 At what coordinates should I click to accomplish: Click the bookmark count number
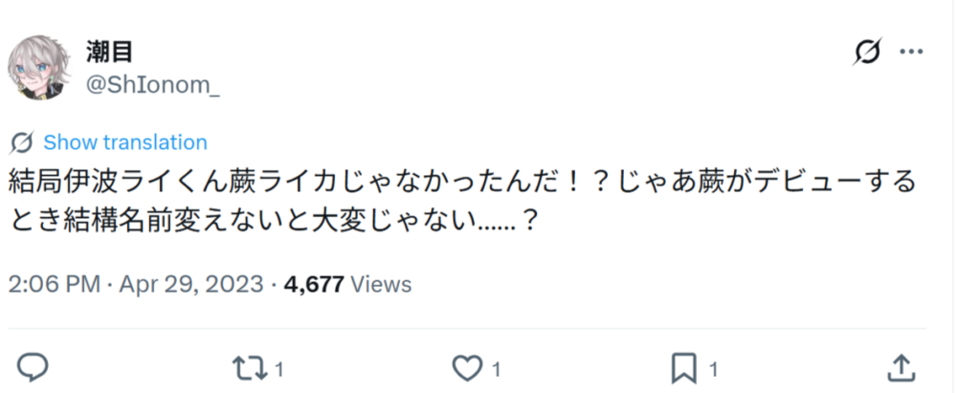(714, 368)
